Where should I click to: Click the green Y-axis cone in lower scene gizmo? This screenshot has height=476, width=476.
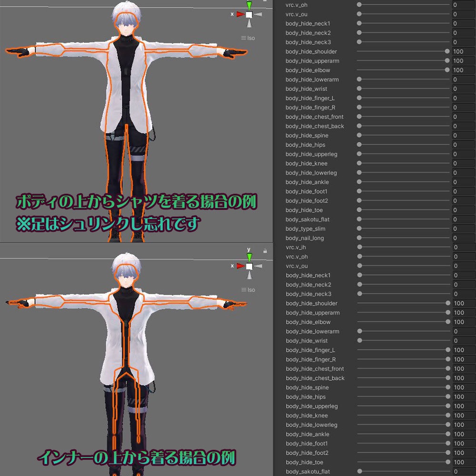click(x=249, y=257)
